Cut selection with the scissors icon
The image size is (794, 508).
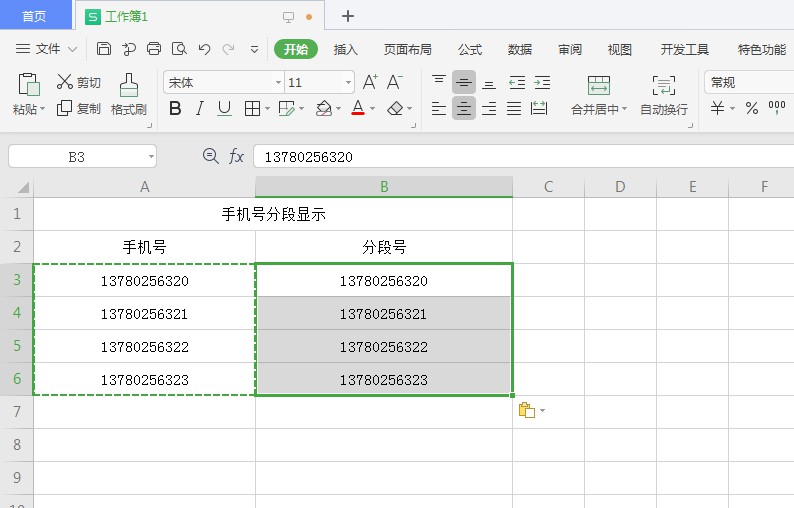pyautogui.click(x=65, y=82)
